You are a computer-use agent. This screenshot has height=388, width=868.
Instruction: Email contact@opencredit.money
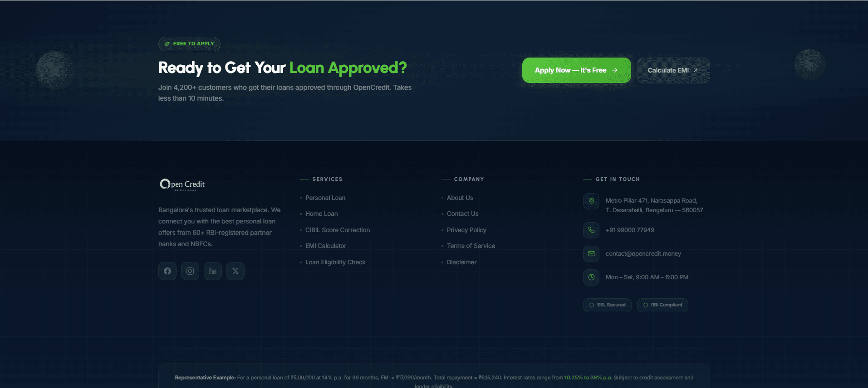643,254
